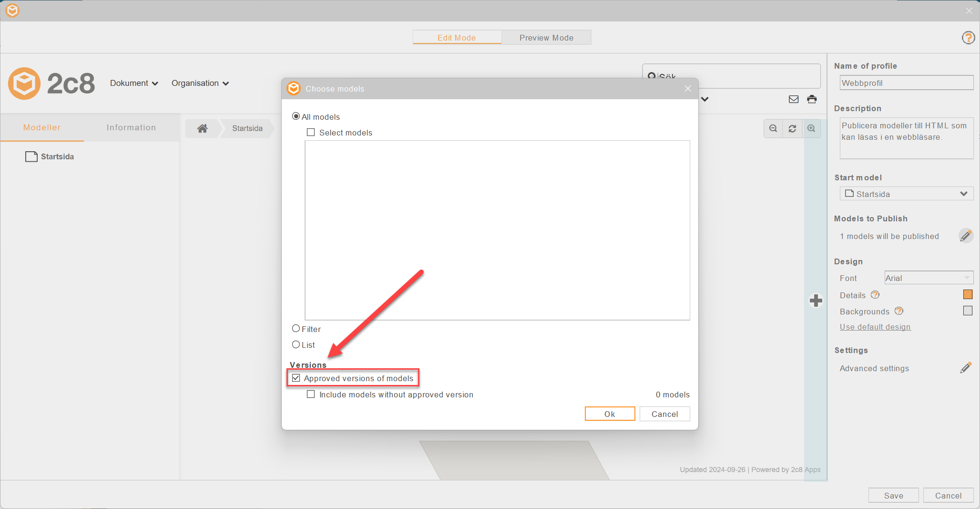This screenshot has height=509, width=980.
Task: Click the Use default design link
Action: point(875,327)
